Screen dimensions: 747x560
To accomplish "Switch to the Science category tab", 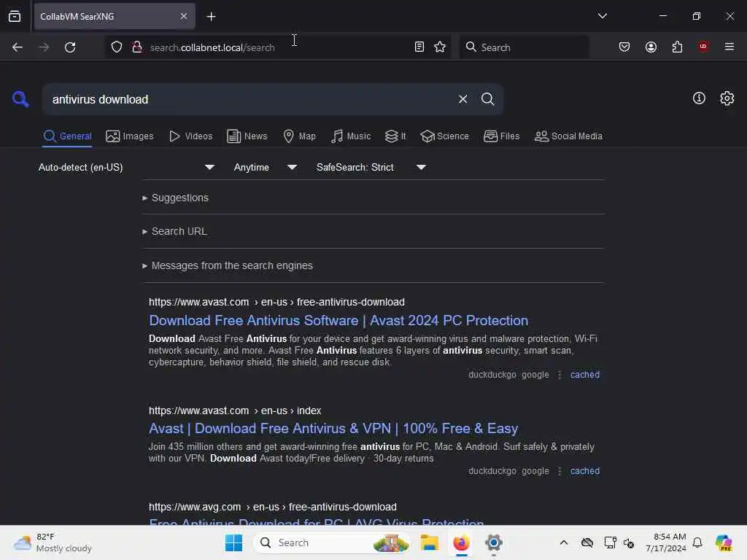I will coord(444,136).
